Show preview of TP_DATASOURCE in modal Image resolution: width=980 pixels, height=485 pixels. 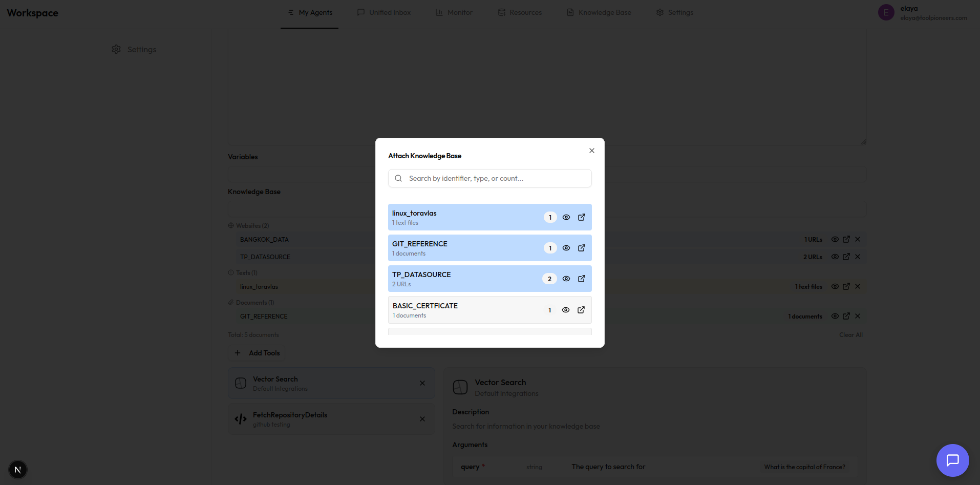[566, 279]
